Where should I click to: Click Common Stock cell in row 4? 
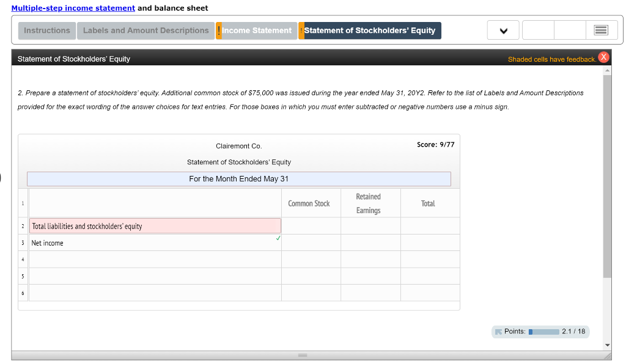[311, 260]
